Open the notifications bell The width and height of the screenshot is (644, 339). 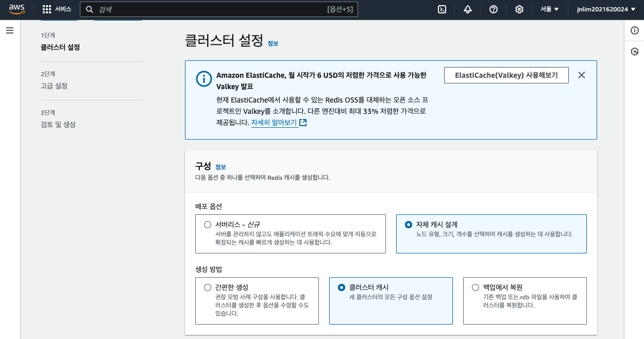click(468, 9)
